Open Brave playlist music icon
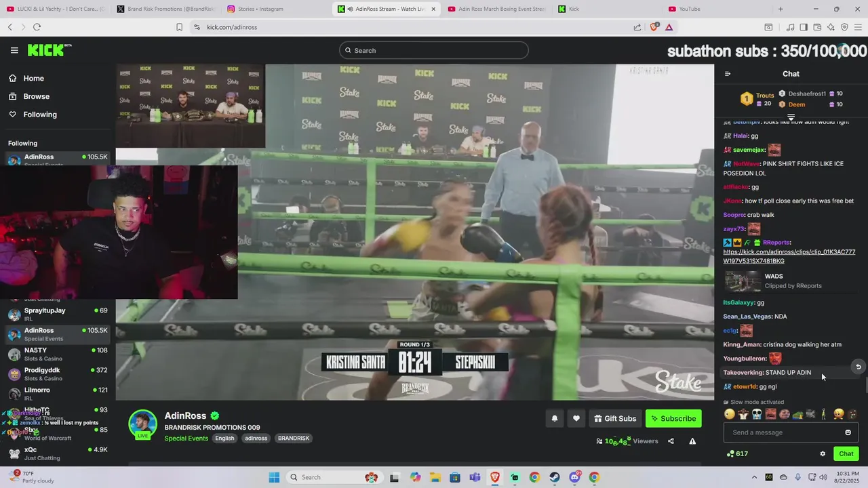 (790, 27)
